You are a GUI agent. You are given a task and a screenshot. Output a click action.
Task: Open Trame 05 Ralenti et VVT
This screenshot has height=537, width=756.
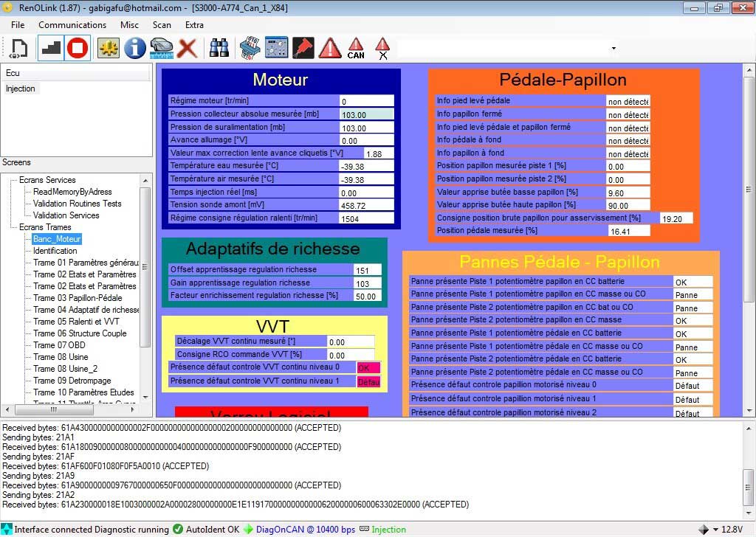[x=76, y=321]
